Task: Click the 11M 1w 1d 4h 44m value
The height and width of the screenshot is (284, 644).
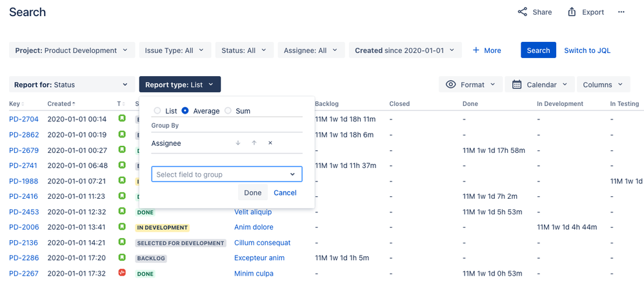Action: (x=567, y=227)
